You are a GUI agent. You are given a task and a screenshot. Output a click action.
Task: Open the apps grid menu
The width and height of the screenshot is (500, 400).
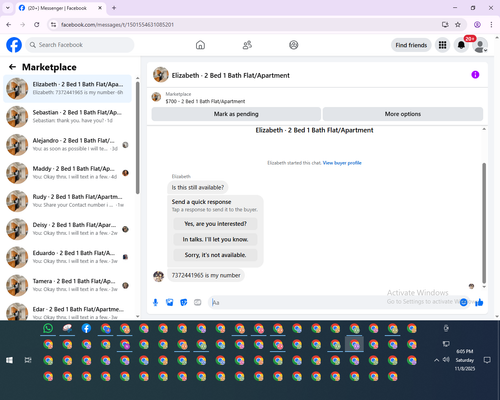[x=442, y=45]
